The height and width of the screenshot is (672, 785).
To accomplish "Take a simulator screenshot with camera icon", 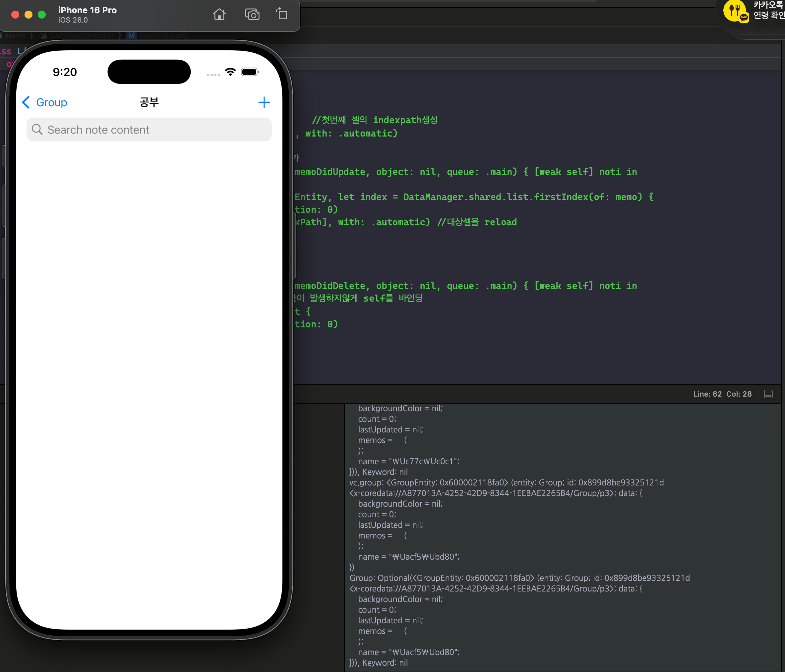I will point(252,14).
